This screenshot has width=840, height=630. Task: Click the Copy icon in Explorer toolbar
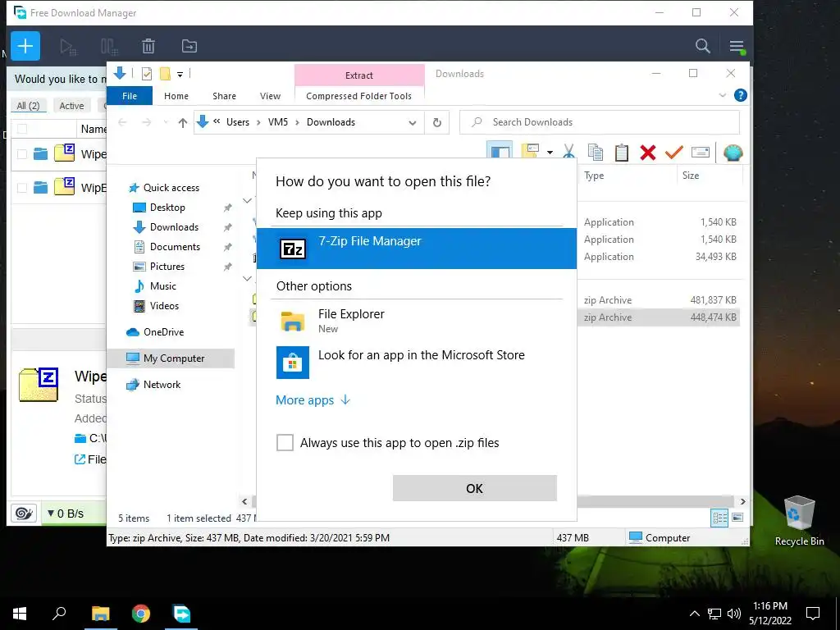click(x=596, y=152)
